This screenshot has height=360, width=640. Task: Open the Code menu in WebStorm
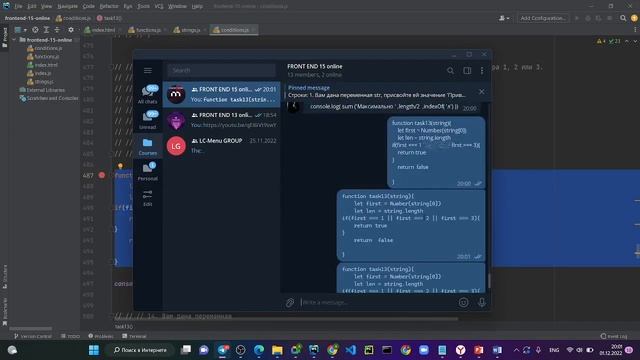89,6
